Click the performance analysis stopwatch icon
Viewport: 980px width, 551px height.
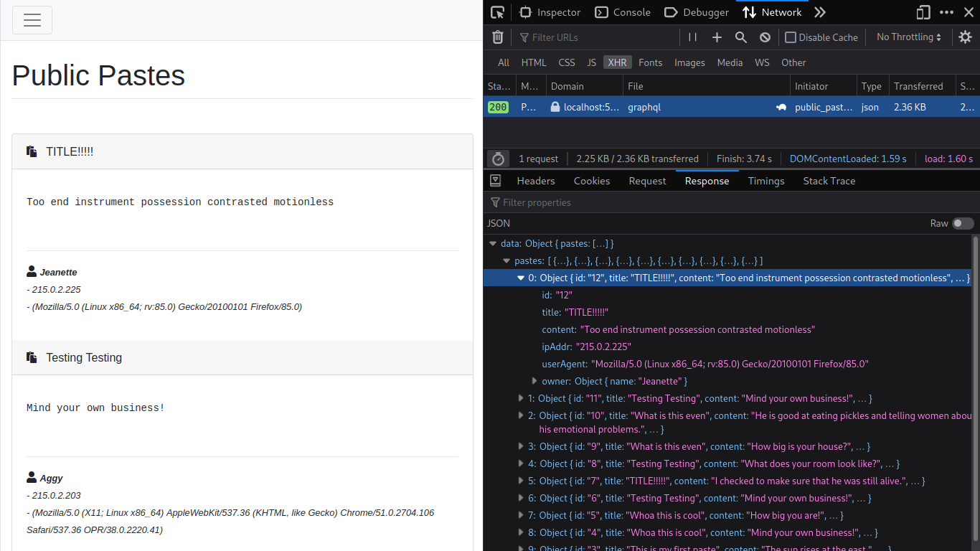click(x=498, y=159)
